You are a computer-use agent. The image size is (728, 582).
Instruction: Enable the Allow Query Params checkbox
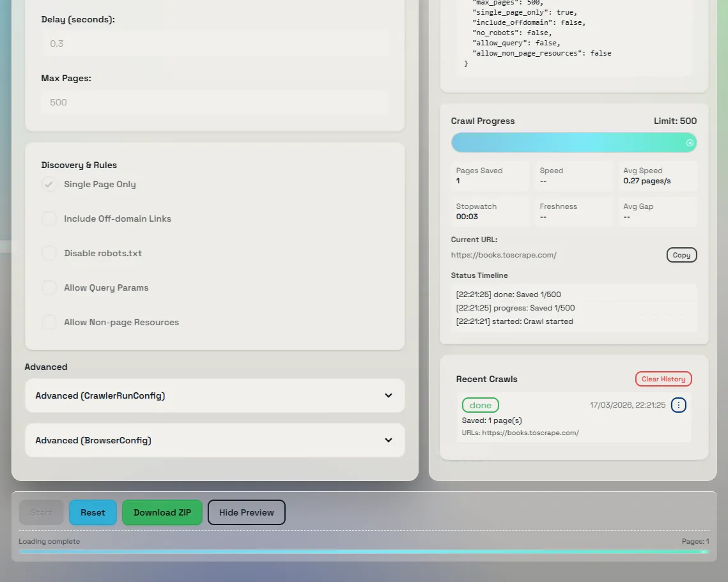click(x=49, y=287)
